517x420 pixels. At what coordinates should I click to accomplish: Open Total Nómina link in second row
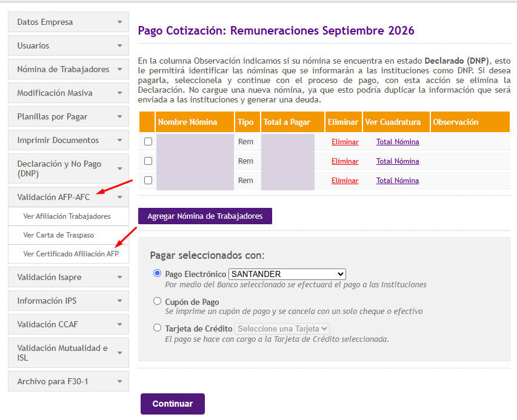tap(398, 161)
